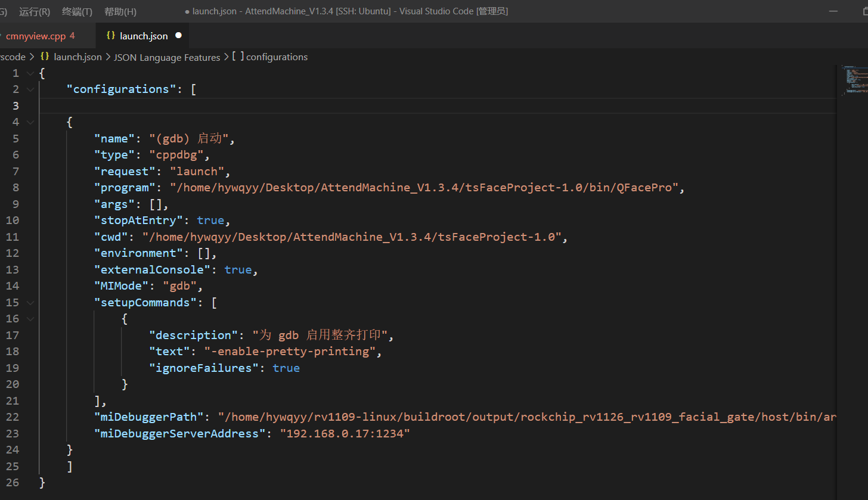Image resolution: width=868 pixels, height=500 pixels.
Task: Click line number 12 in the gutter
Action: coord(13,253)
